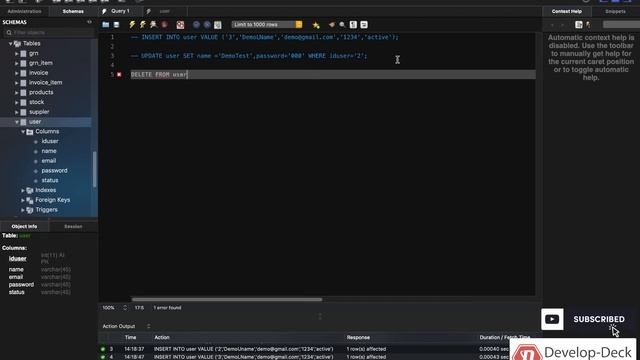The width and height of the screenshot is (640, 360).
Task: Save the script using the disk icon
Action: (x=116, y=25)
